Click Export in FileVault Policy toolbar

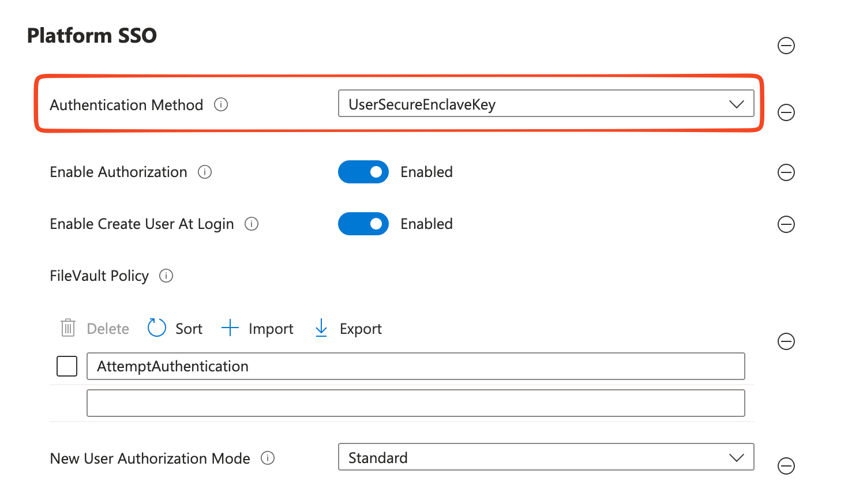point(348,329)
